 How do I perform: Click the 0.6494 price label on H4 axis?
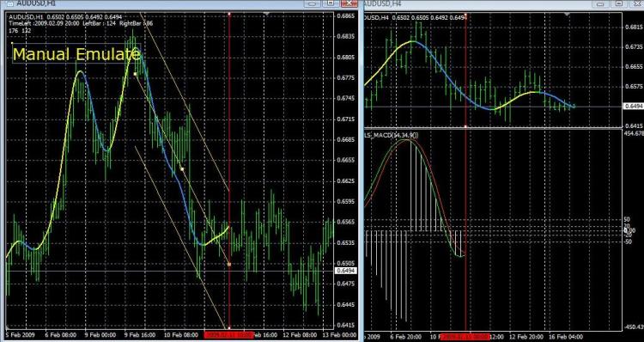coord(634,106)
